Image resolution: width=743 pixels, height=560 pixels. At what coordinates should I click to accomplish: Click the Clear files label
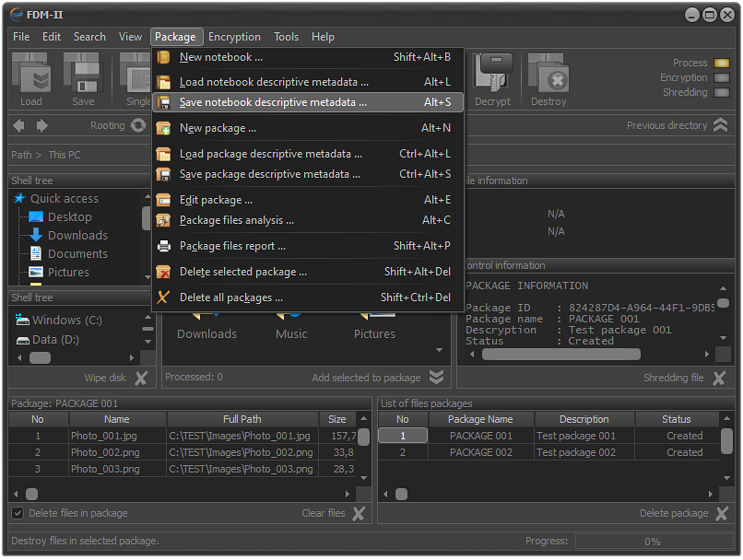coord(324,513)
